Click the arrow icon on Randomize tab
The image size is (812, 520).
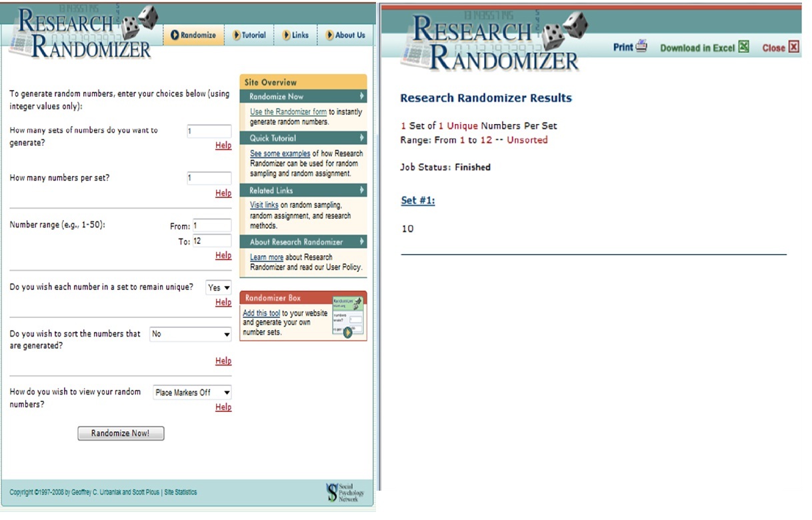pos(175,35)
